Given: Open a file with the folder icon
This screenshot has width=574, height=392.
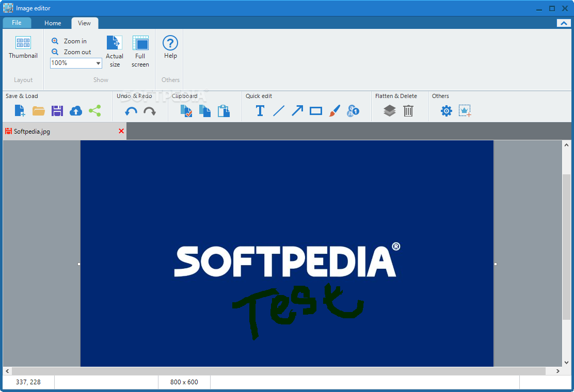Looking at the screenshot, I should (38, 110).
